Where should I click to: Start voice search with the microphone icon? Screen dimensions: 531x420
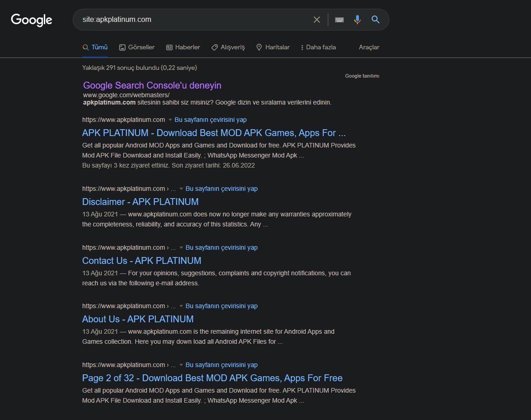click(358, 20)
